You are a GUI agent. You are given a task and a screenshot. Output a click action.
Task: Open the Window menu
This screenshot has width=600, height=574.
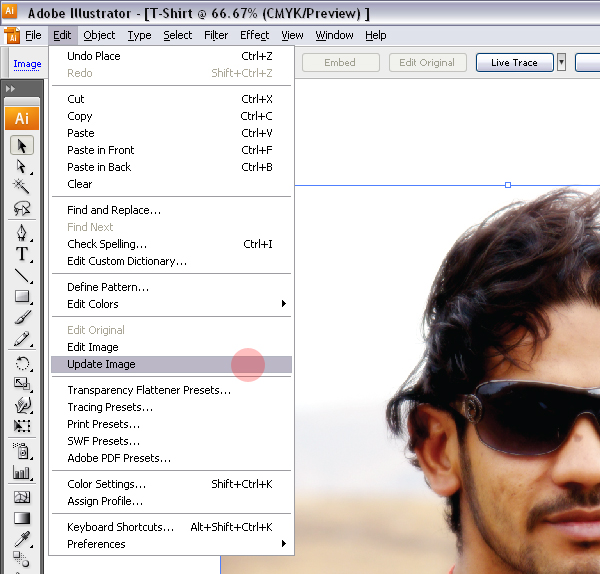coord(334,35)
